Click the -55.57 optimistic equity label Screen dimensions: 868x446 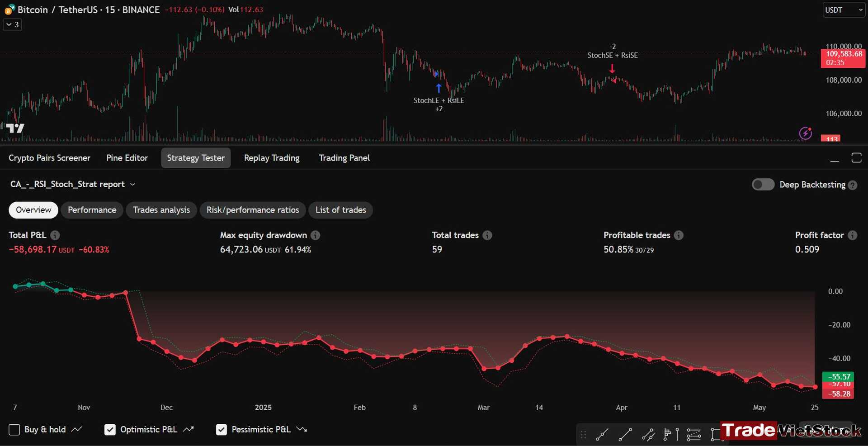click(838, 377)
